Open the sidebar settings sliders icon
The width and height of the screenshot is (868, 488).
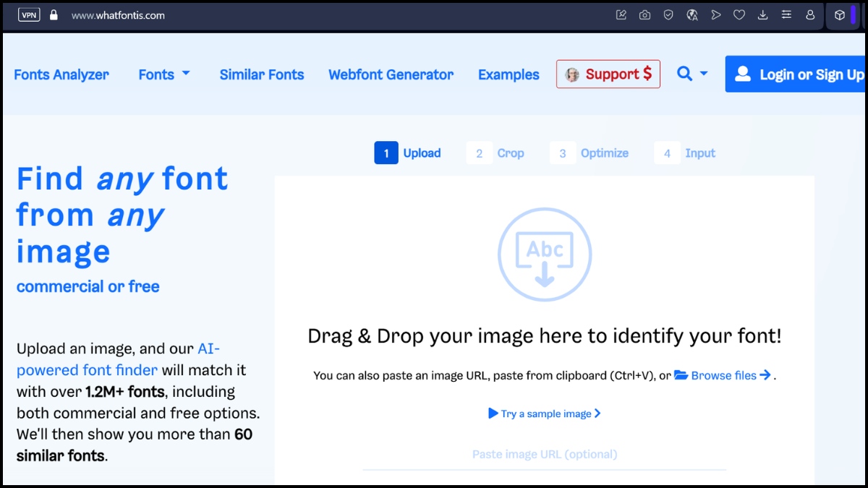(x=786, y=14)
